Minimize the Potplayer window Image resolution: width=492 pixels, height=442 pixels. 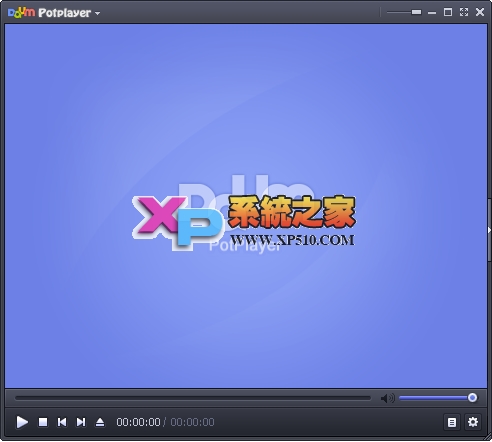(432, 13)
